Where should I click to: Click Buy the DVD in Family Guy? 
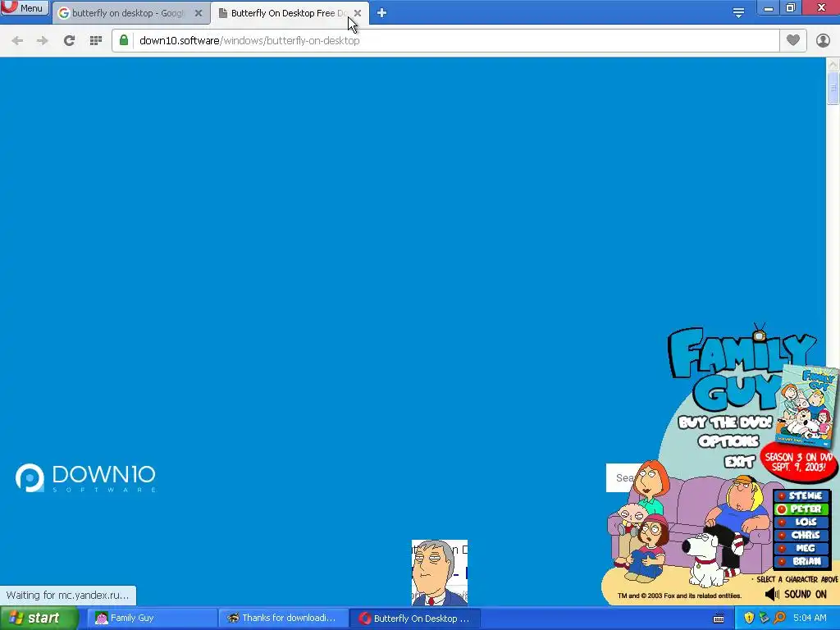[726, 422]
